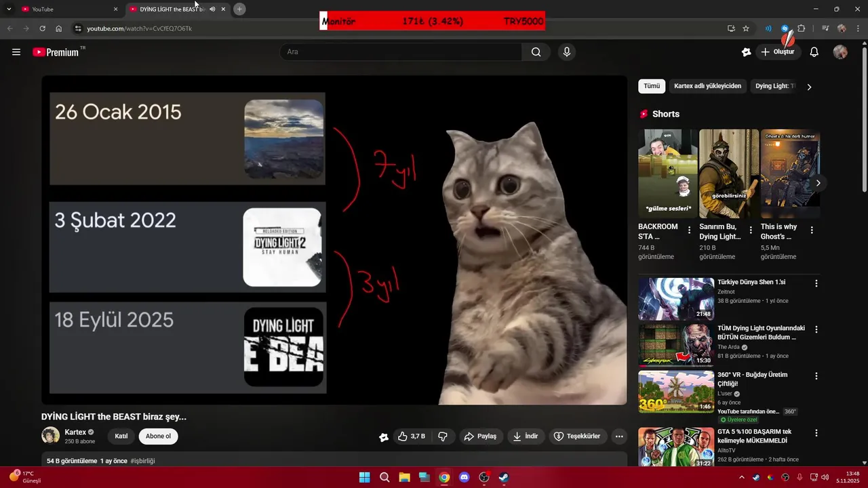Bookmark this page with star

(x=746, y=28)
